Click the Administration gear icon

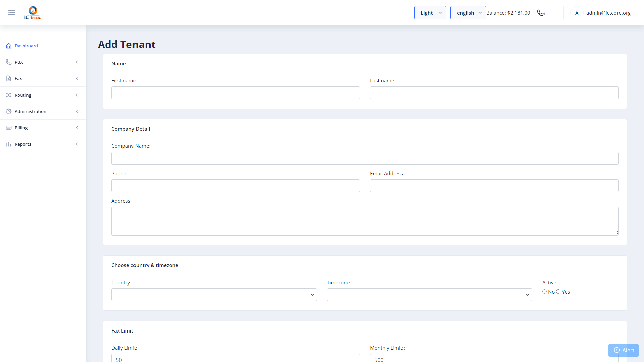pos(9,111)
